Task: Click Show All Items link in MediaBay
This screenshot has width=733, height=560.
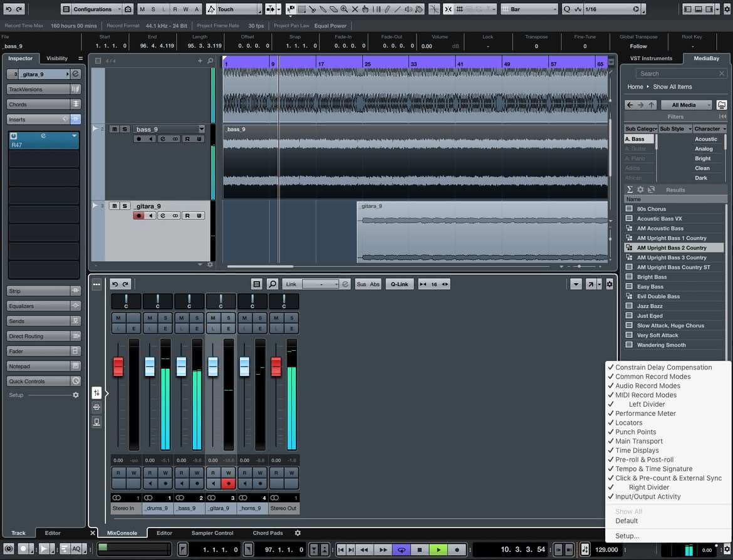Action: click(x=672, y=86)
